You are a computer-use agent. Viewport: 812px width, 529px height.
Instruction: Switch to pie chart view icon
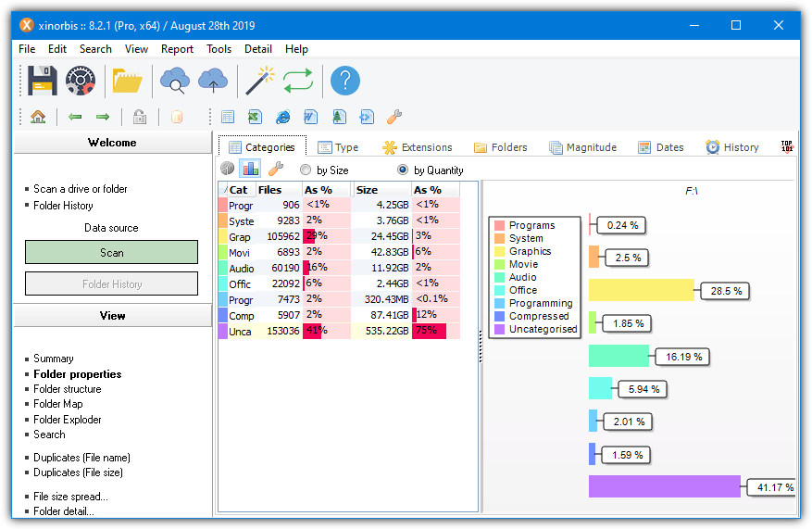click(x=228, y=169)
